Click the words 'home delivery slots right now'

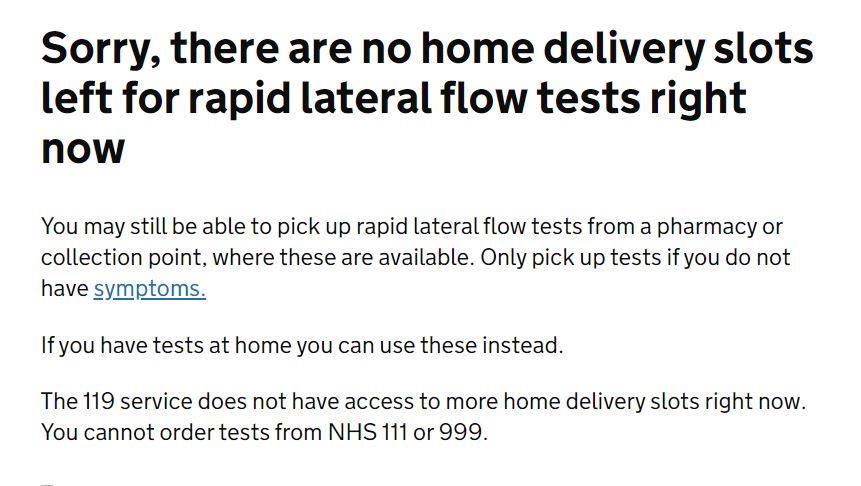[652, 401]
